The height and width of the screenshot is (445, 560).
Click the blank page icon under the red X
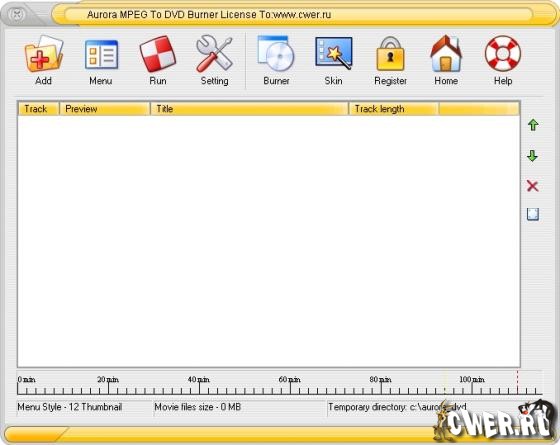533,214
